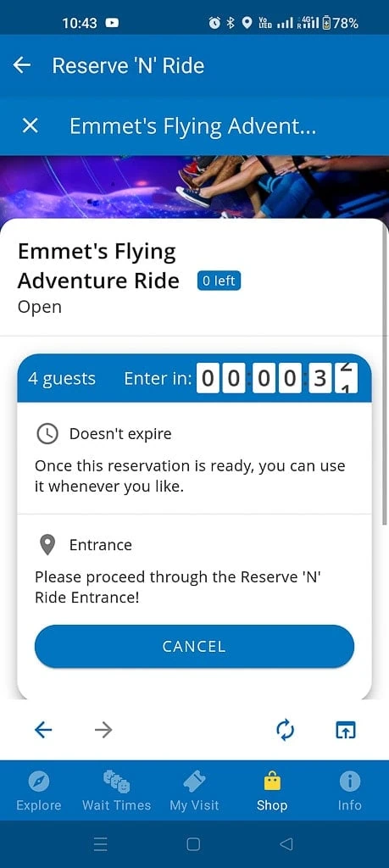Image resolution: width=389 pixels, height=868 pixels.
Task: Tap Android recent apps button
Action: coord(100,843)
